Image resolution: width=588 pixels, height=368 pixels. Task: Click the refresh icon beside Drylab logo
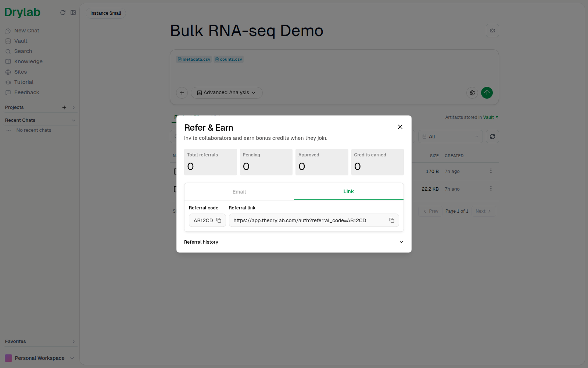click(63, 13)
